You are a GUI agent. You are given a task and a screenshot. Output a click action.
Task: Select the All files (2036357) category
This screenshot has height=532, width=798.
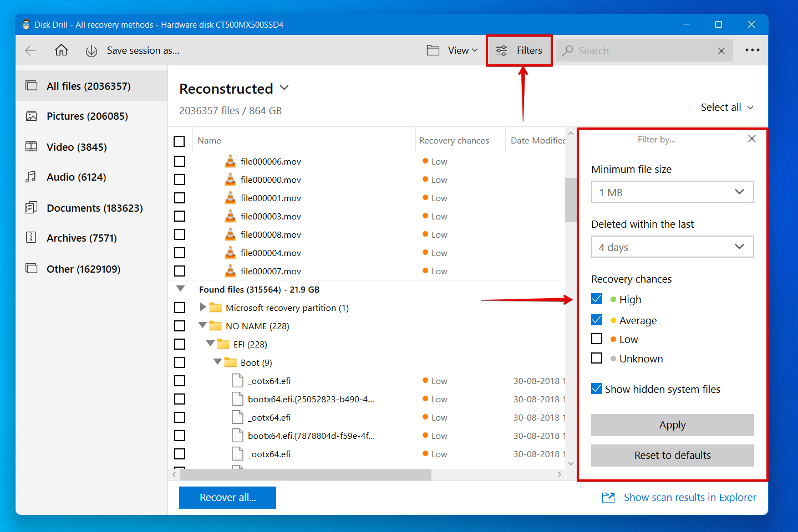[x=92, y=86]
